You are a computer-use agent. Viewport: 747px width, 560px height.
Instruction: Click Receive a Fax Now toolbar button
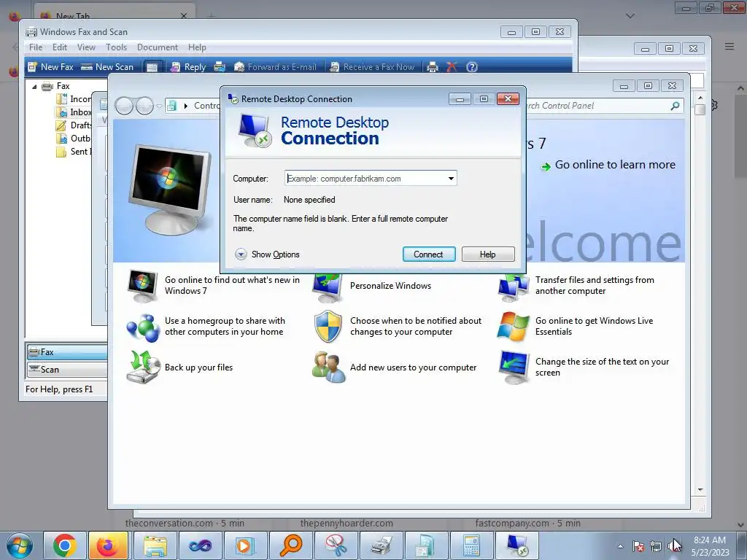pyautogui.click(x=373, y=67)
